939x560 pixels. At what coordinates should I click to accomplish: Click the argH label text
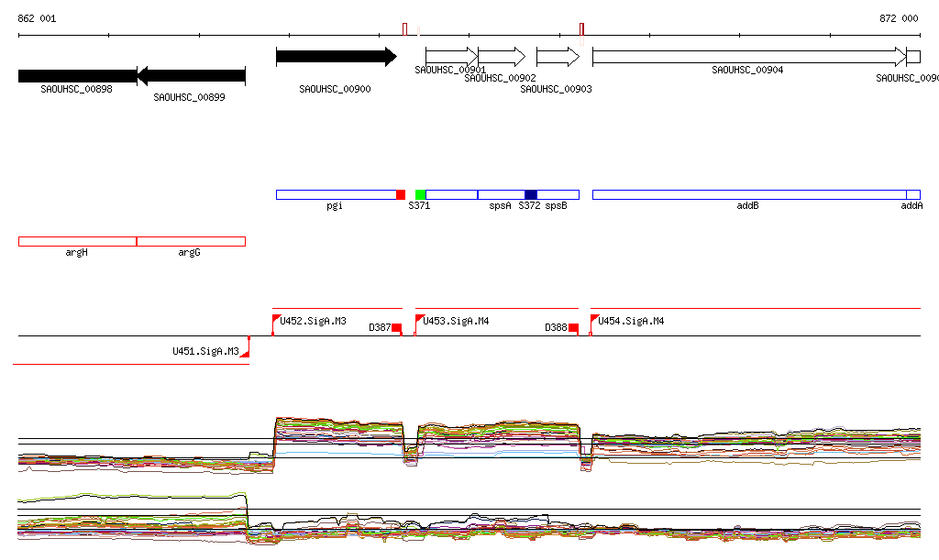(x=77, y=252)
